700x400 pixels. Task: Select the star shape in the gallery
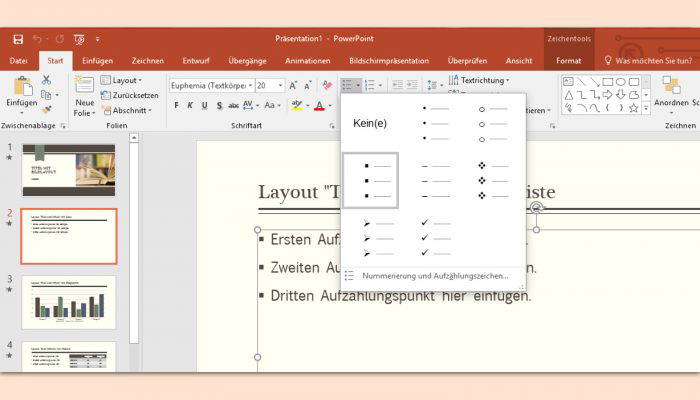point(633,108)
